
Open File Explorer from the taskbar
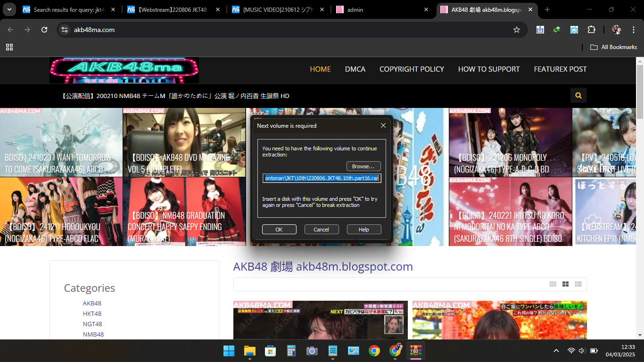tap(249, 351)
